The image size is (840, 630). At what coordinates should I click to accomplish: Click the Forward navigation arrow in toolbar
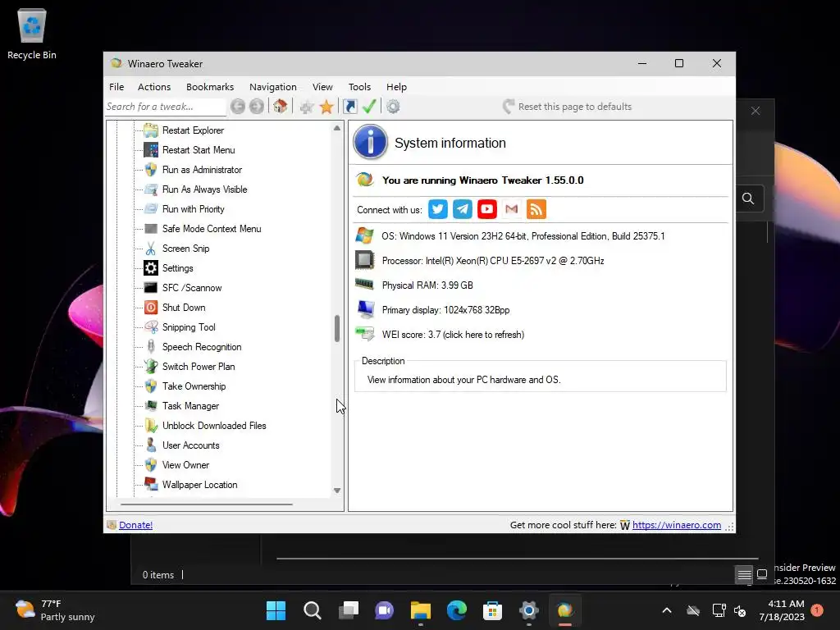(257, 107)
